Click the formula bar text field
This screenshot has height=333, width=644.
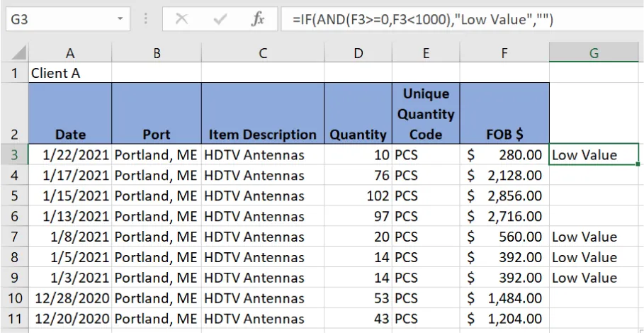coord(453,19)
